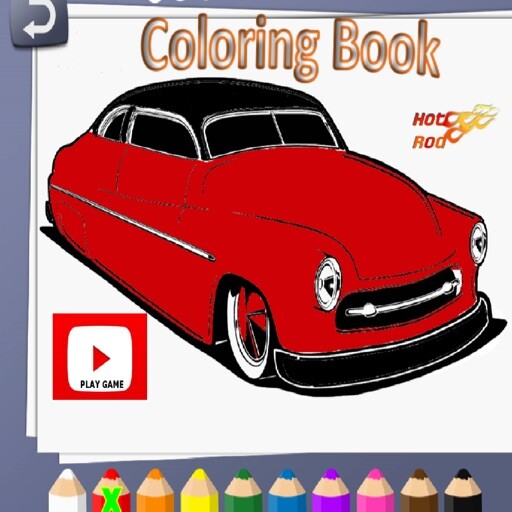Click the Hot Rod flame logo

[455, 127]
